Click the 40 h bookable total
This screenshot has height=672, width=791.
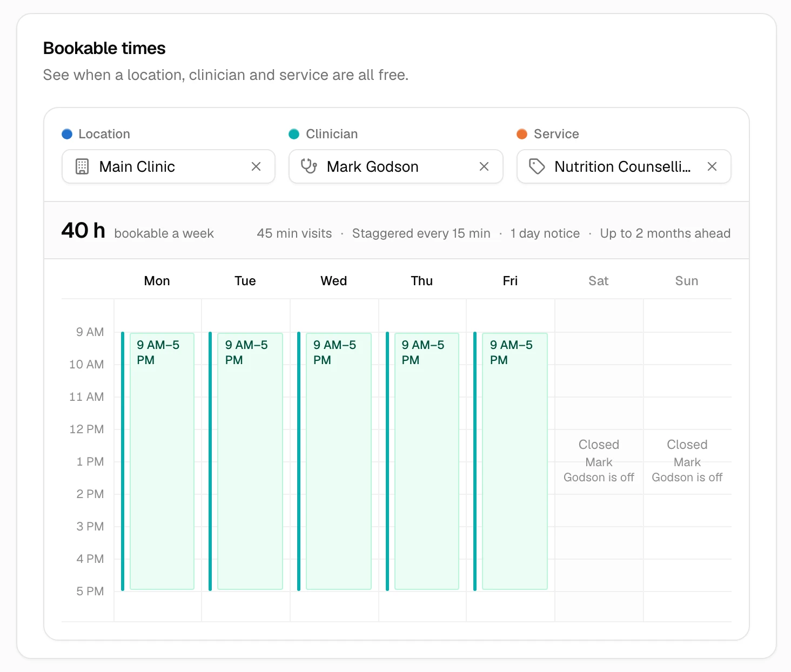click(x=83, y=231)
